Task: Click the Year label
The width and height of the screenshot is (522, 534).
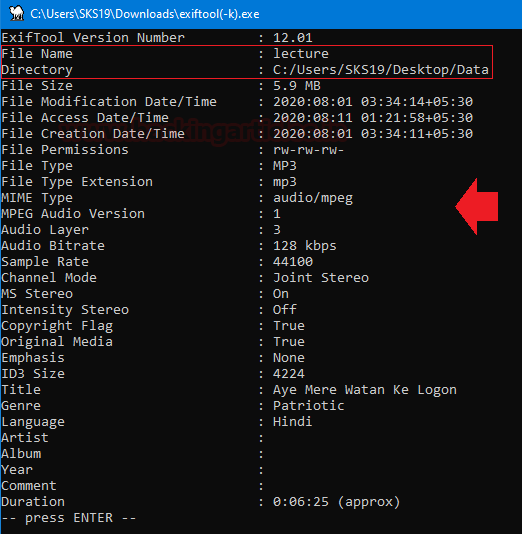Action: point(17,470)
